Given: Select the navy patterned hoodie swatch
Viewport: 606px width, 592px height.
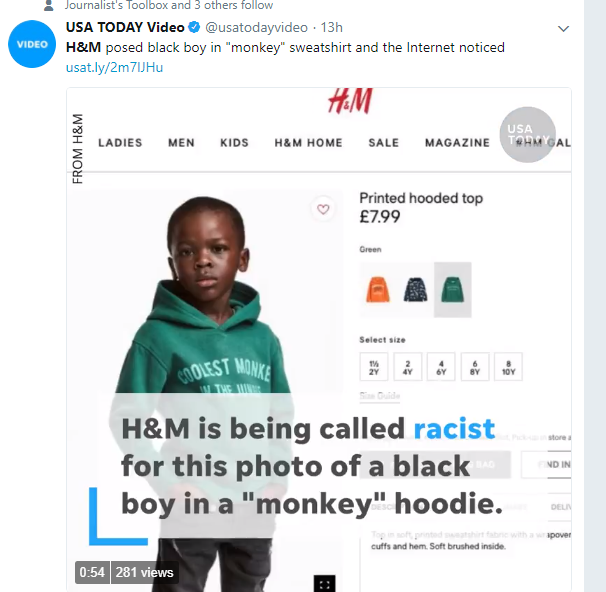Looking at the screenshot, I should pos(414,290).
